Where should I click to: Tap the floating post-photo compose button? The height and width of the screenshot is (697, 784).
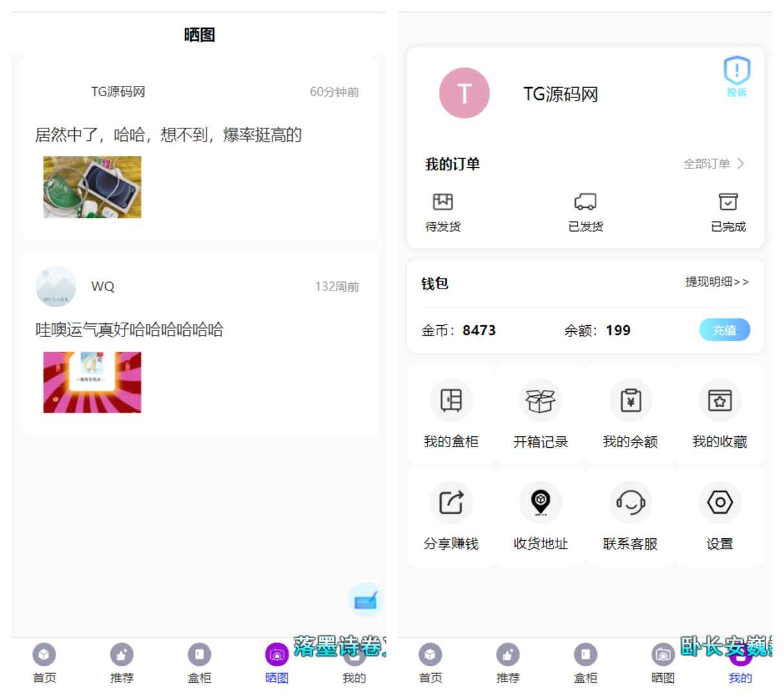click(366, 600)
